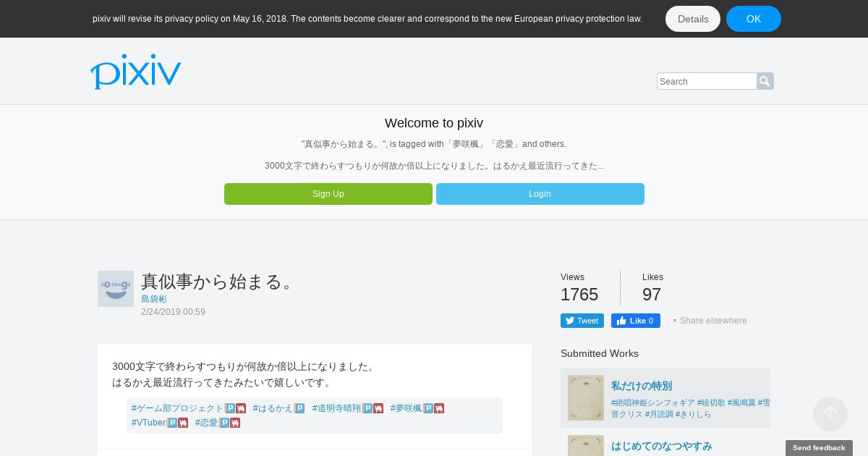Click the Welcome to pixiv heading

click(x=434, y=123)
